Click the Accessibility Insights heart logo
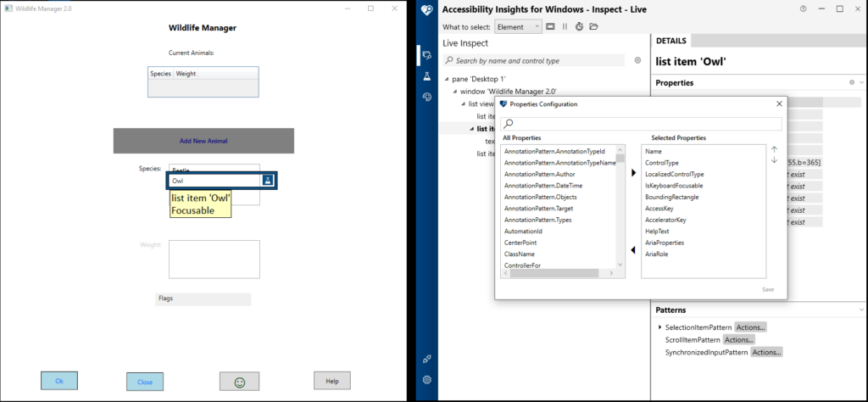Screen dimensions: 868x402 [x=427, y=9]
